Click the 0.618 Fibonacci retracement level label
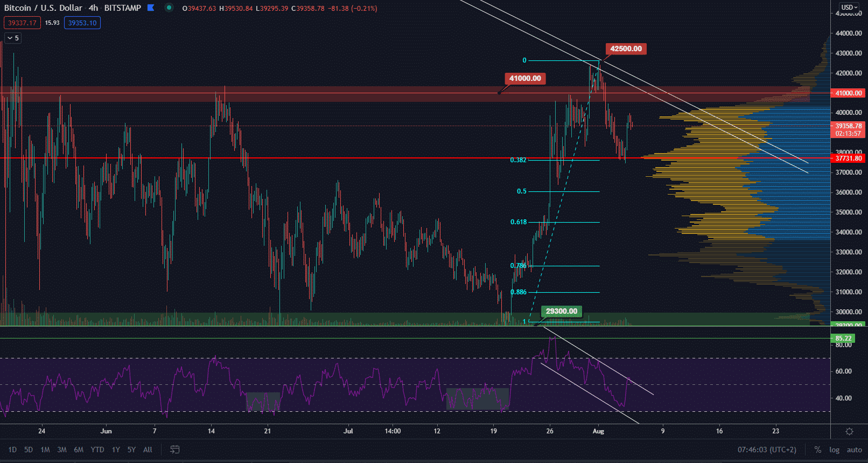Screen dimensions: 868x463 518,222
